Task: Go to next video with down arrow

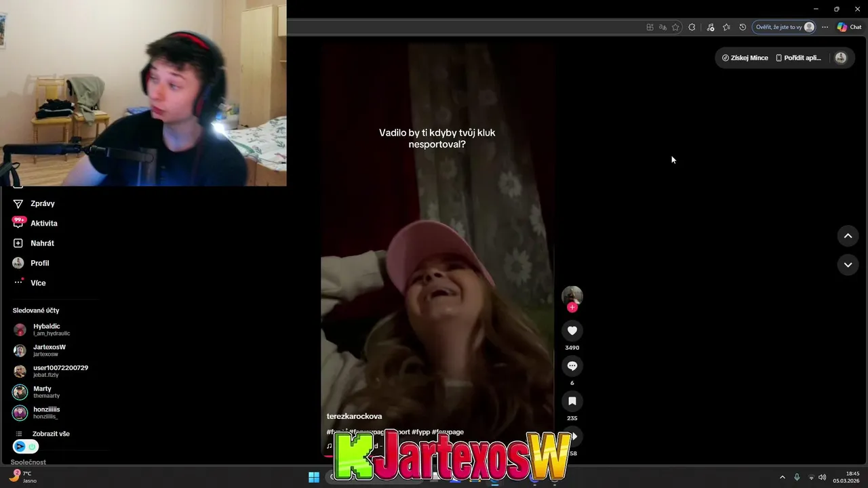Action: tap(848, 264)
